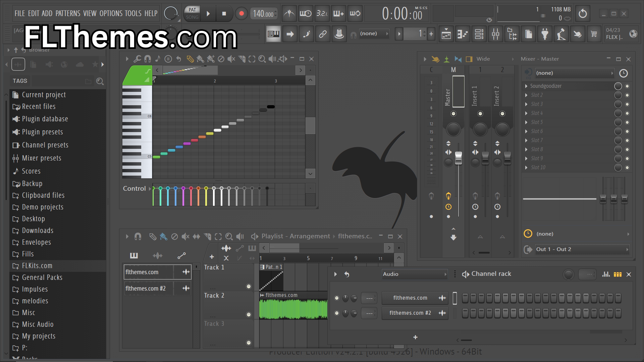Viewport: 644px width, 362px height.
Task: Open the channel rack graph editor icon
Action: point(606,274)
